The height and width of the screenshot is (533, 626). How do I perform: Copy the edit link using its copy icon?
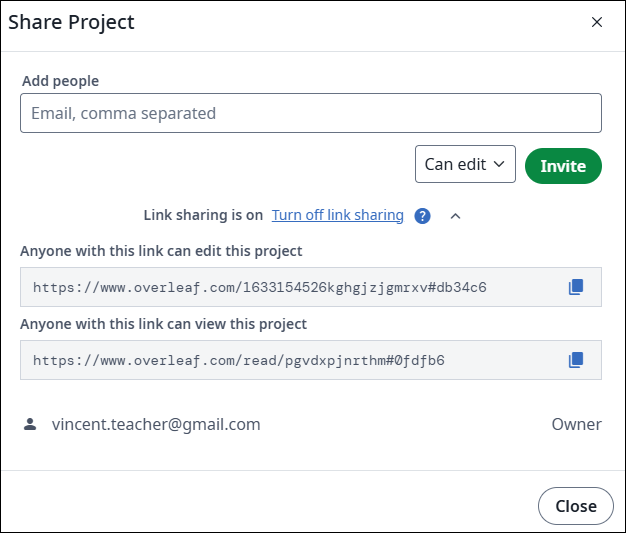[576, 287]
